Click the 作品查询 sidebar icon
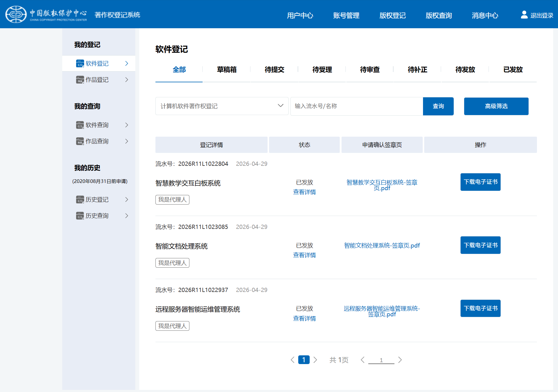Image resolution: width=558 pixels, height=392 pixels. [80, 141]
